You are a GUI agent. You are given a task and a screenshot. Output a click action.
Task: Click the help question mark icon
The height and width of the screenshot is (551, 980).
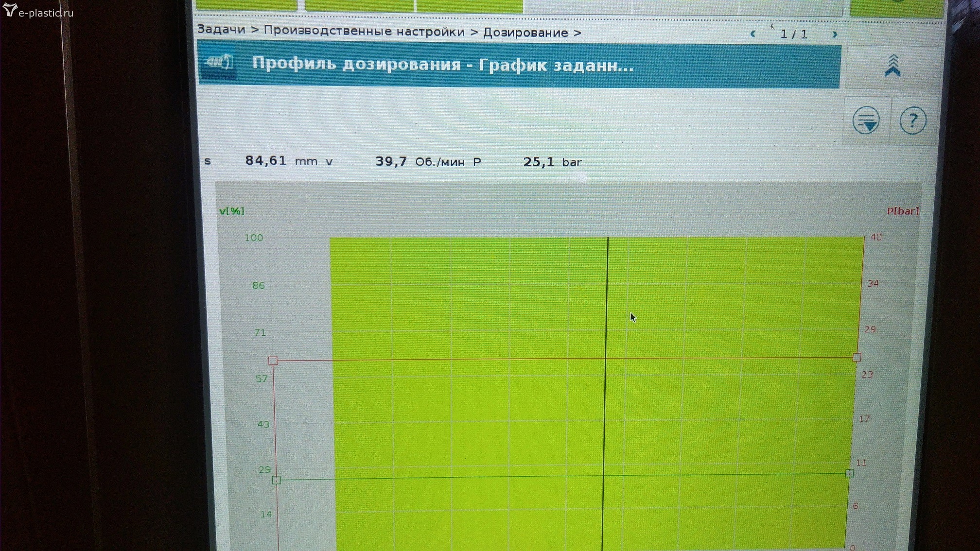pos(912,121)
